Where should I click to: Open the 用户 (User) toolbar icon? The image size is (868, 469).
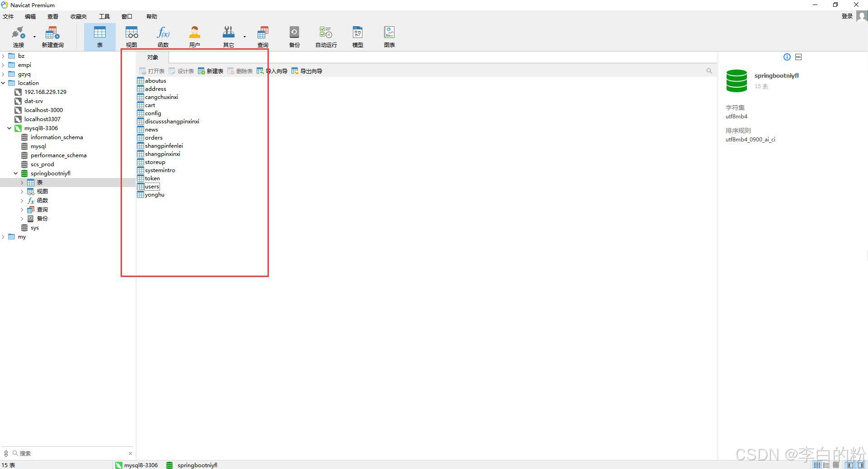pos(195,37)
